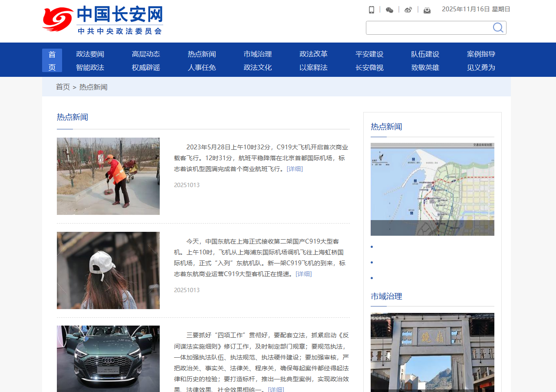Click the sidebar map image
The height and width of the screenshot is (392, 556).
[432, 189]
